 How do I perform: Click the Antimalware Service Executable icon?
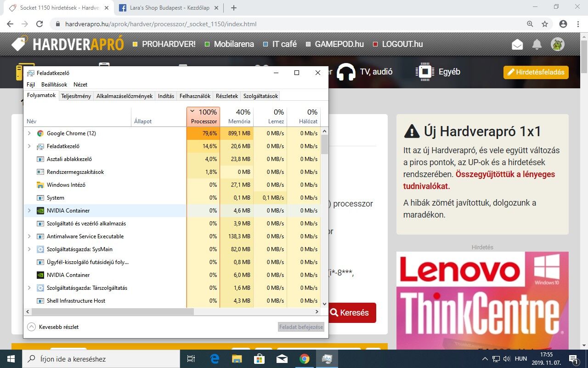point(40,236)
